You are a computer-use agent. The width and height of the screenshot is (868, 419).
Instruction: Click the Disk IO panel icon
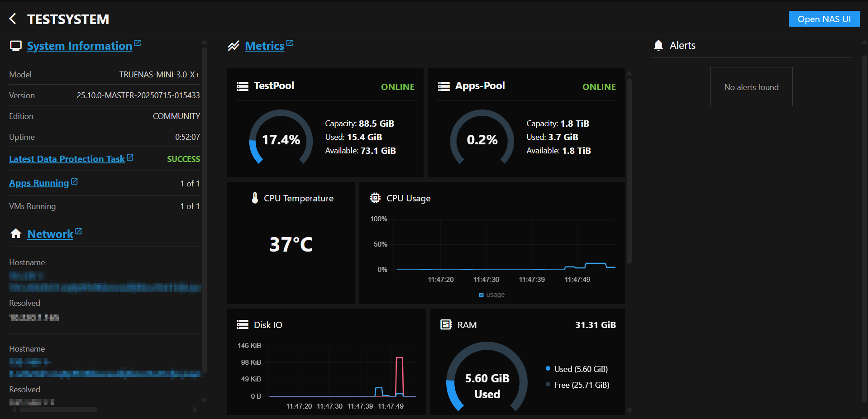[x=243, y=324]
